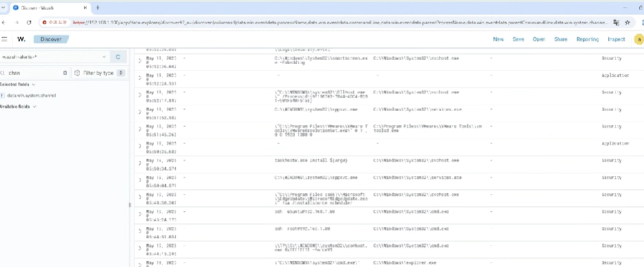The image size is (644, 267).
Task: Open the wazuh-alerts-* index pattern dropdown
Action: (53, 57)
